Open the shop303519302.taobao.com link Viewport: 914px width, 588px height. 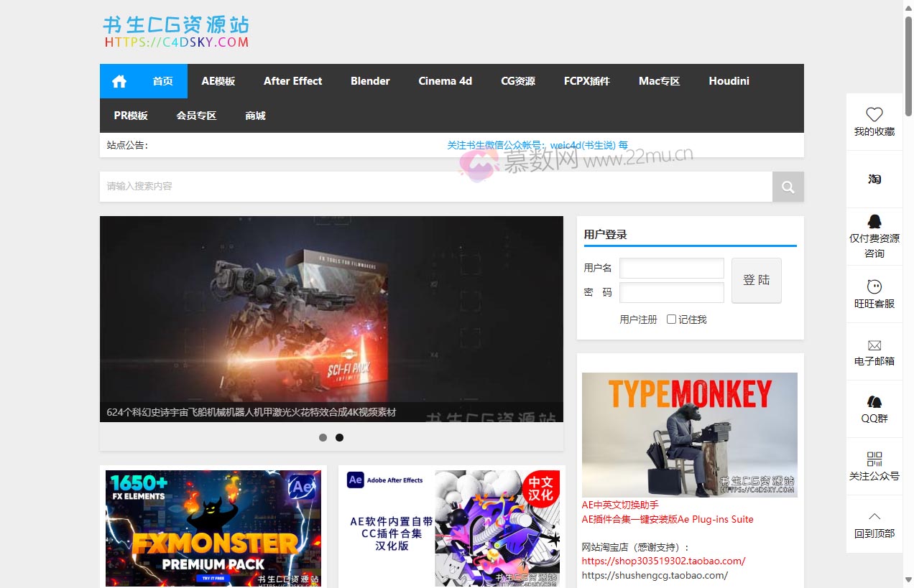[x=663, y=561]
